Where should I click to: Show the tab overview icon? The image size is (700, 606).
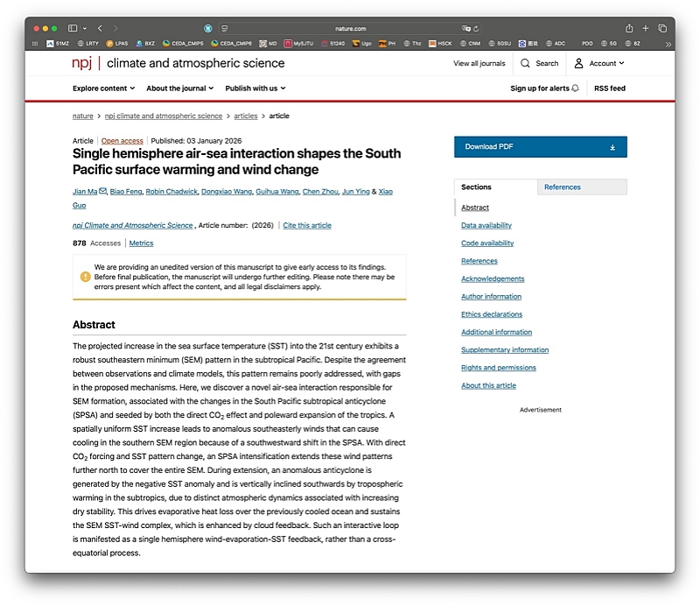(x=662, y=28)
